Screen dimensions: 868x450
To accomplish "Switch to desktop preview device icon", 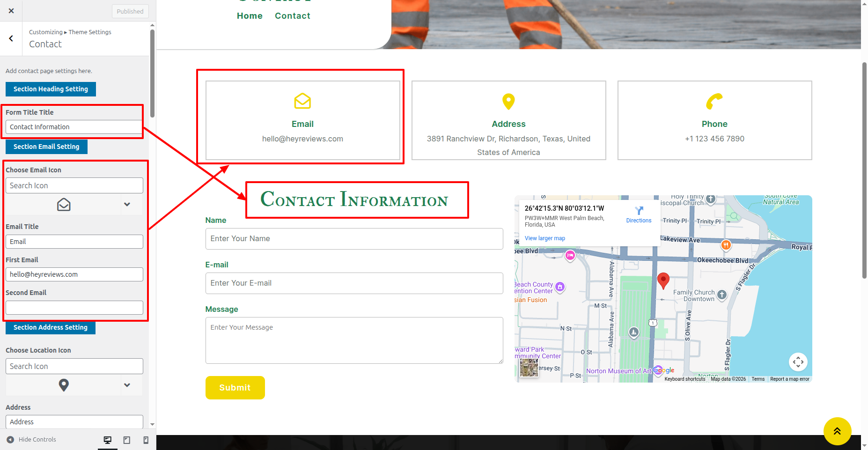I will 108,440.
